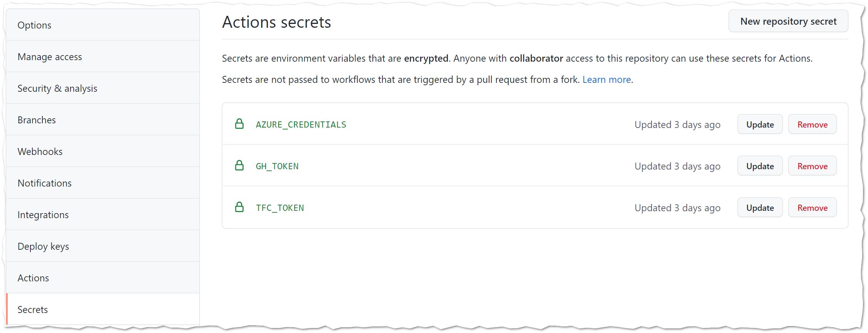Screen dimensions: 868x333
Task: Create a New repository secret
Action: click(x=788, y=21)
